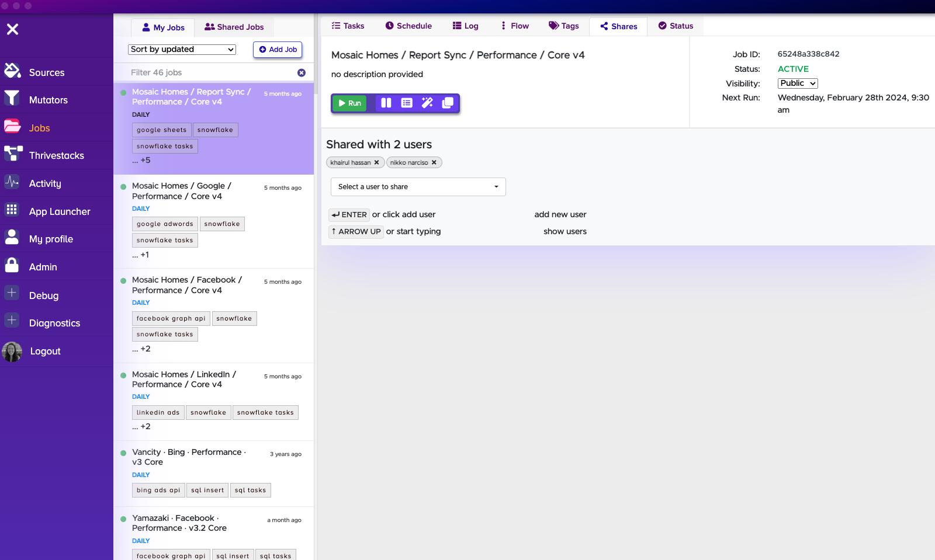The height and width of the screenshot is (560, 935).
Task: Select Mosaic Homes / LinkedIn job
Action: (183, 379)
